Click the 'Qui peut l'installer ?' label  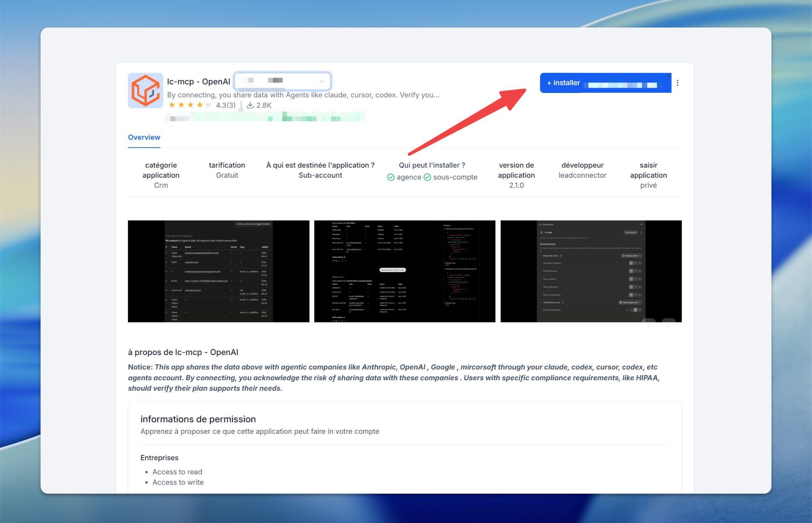432,165
